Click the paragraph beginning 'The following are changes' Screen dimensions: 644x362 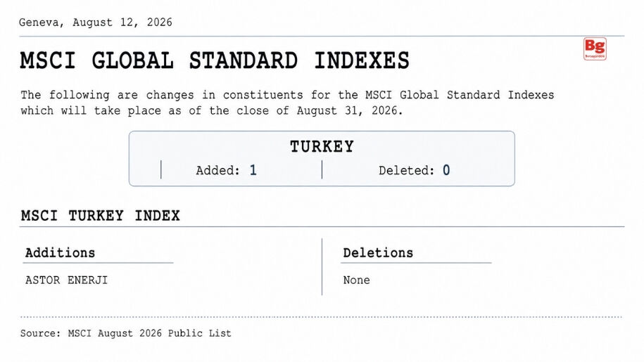pos(287,103)
